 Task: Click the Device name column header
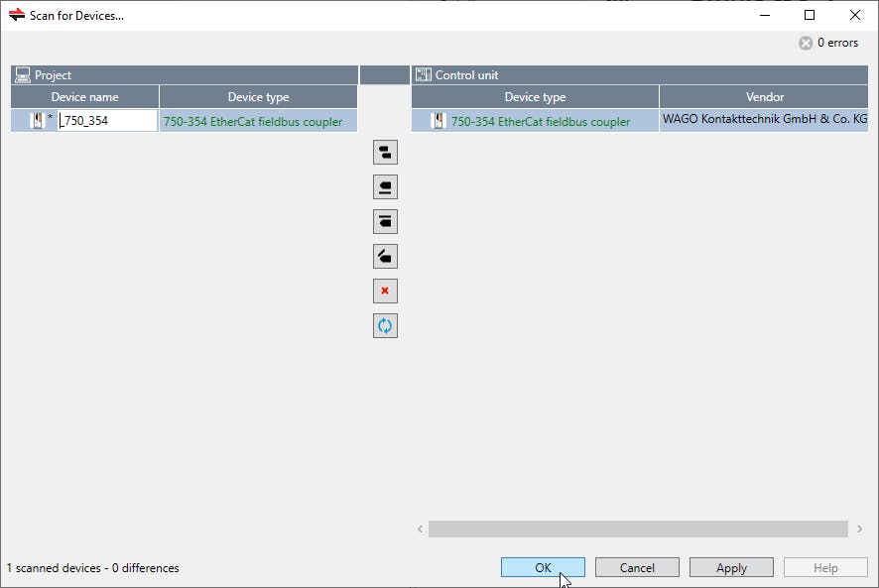(x=84, y=97)
